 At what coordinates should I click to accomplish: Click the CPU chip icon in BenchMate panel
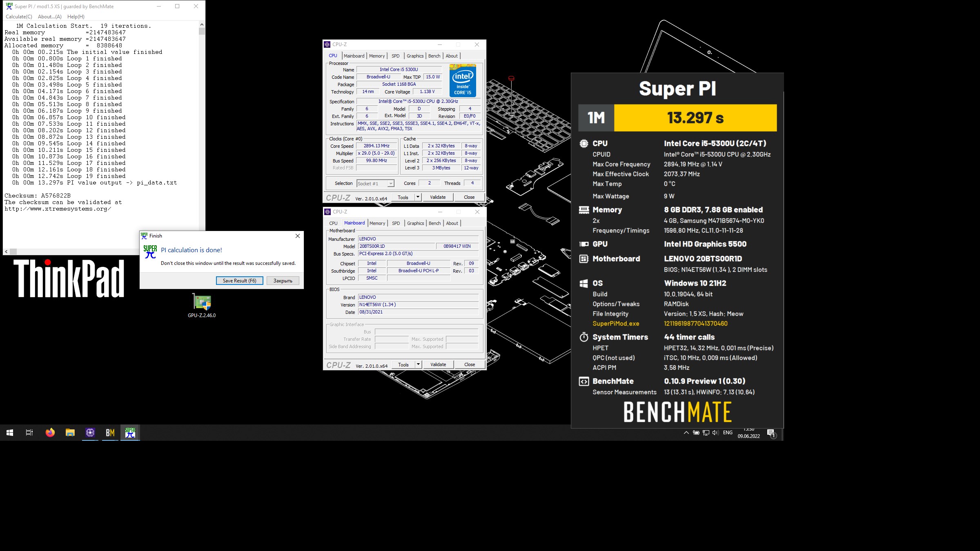pos(584,144)
